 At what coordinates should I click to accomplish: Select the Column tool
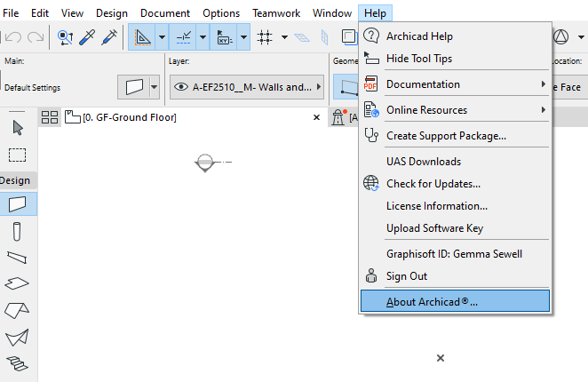(17, 231)
